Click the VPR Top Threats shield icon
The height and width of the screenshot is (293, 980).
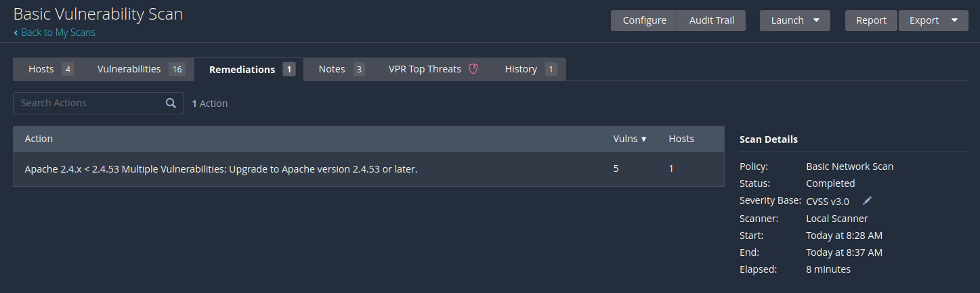(x=473, y=69)
